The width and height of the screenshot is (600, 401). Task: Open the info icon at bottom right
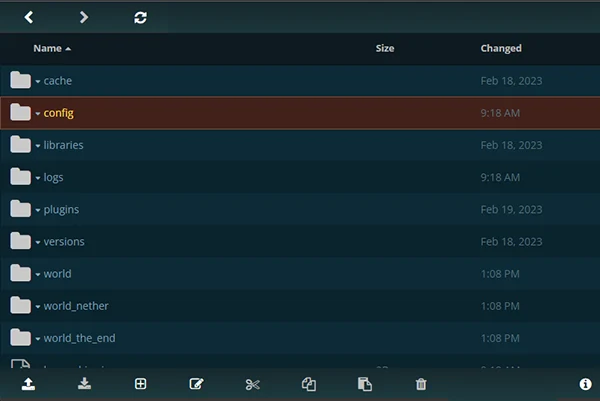click(x=585, y=384)
